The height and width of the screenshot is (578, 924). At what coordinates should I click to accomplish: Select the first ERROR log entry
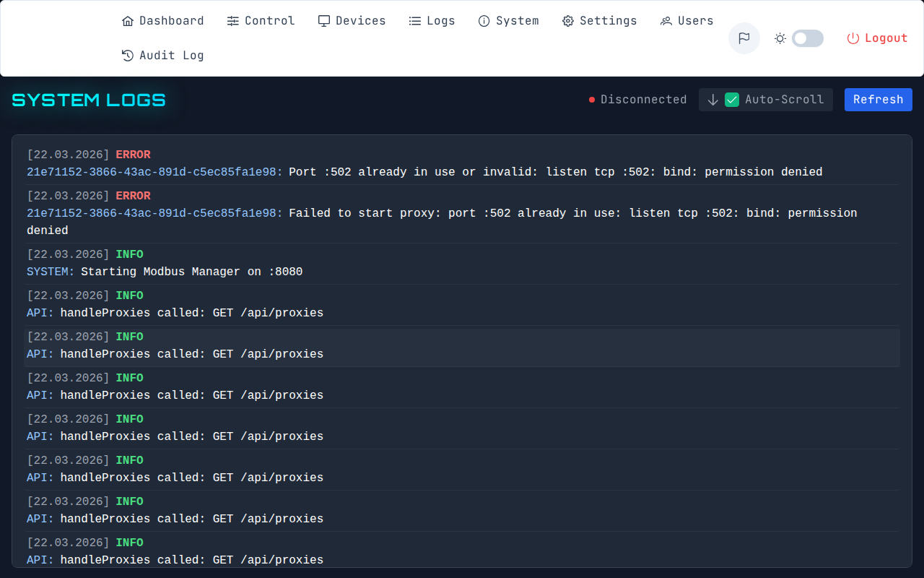(x=462, y=163)
